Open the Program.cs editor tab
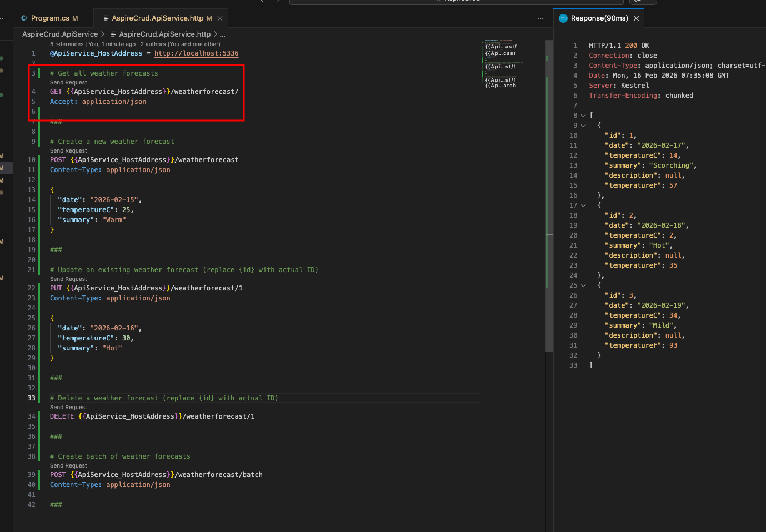This screenshot has height=532, width=766. tap(50, 18)
